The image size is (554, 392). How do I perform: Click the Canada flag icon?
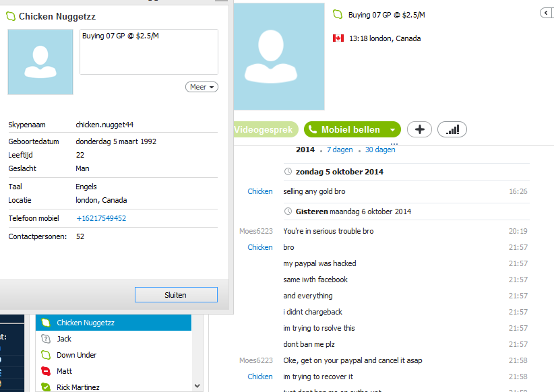338,38
